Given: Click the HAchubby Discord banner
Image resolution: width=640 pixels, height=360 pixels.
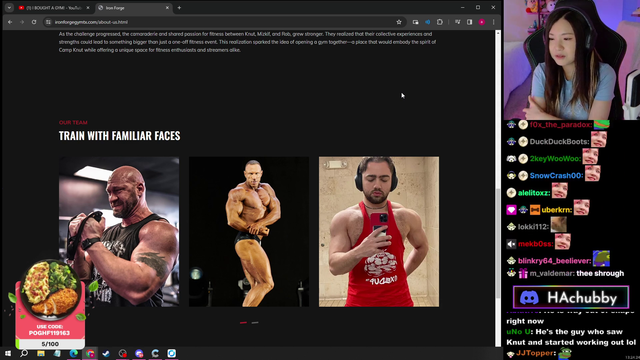Looking at the screenshot, I should 571,298.
